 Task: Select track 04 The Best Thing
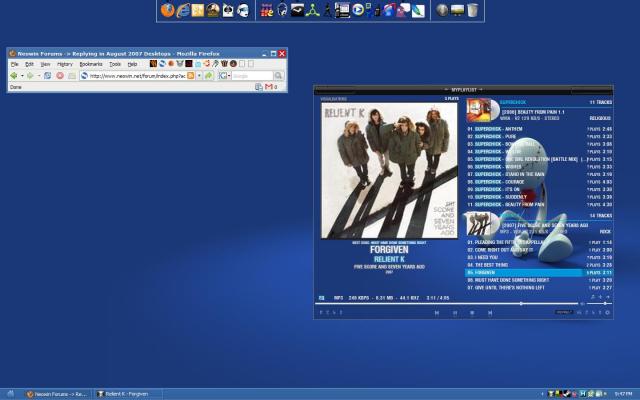coord(539,265)
